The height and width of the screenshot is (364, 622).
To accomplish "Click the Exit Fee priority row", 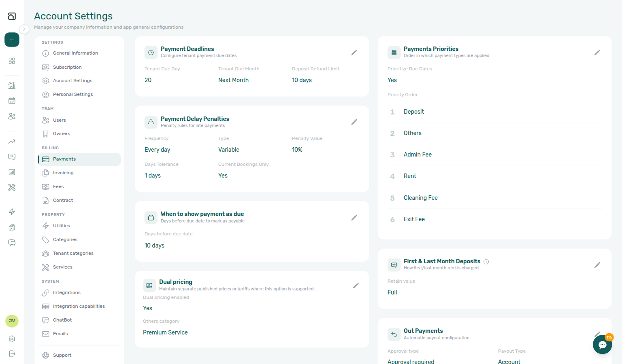I will coord(494,219).
